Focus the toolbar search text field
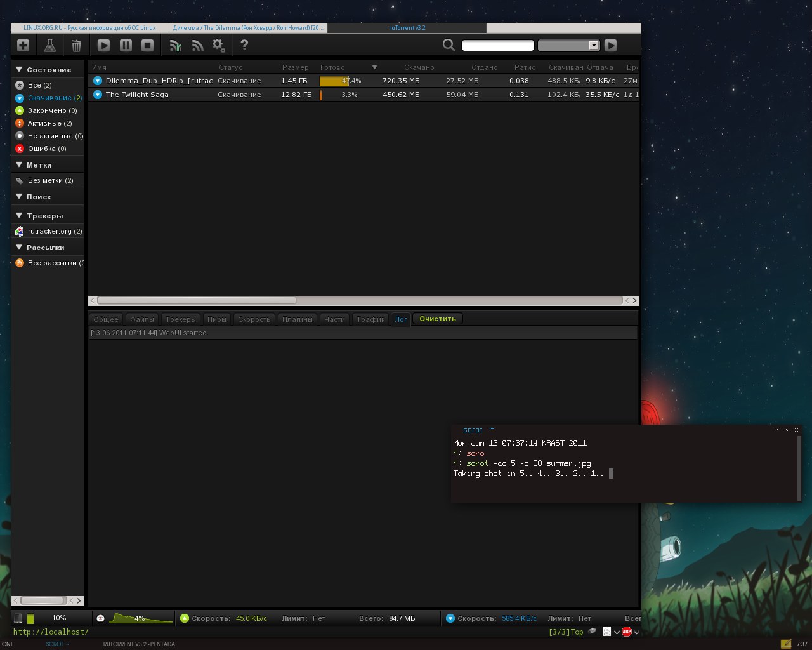This screenshot has width=812, height=650. (x=498, y=45)
